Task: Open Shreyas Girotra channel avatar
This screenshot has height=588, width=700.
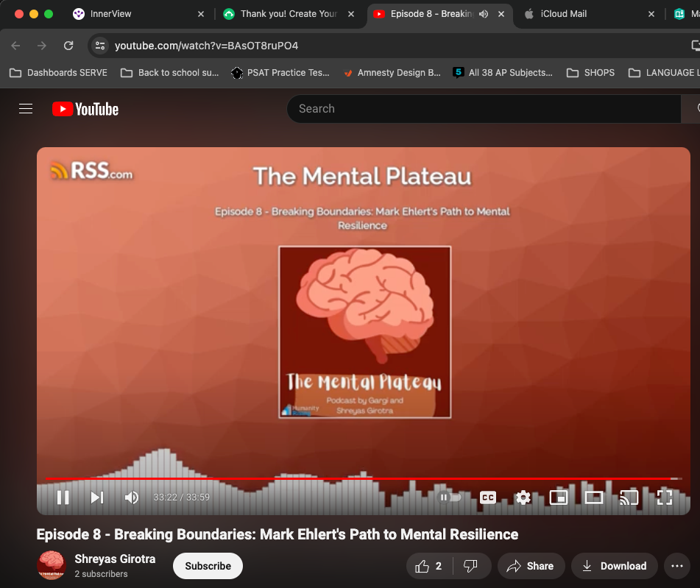Action: [x=52, y=565]
